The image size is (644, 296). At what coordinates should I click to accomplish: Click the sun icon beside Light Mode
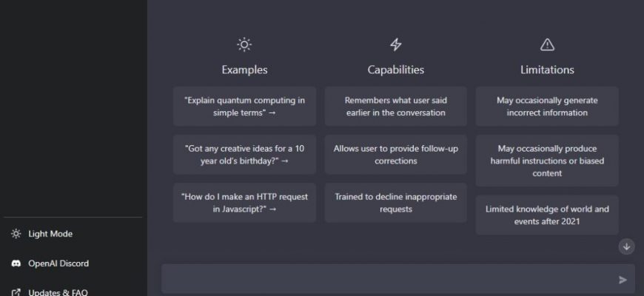(x=16, y=234)
